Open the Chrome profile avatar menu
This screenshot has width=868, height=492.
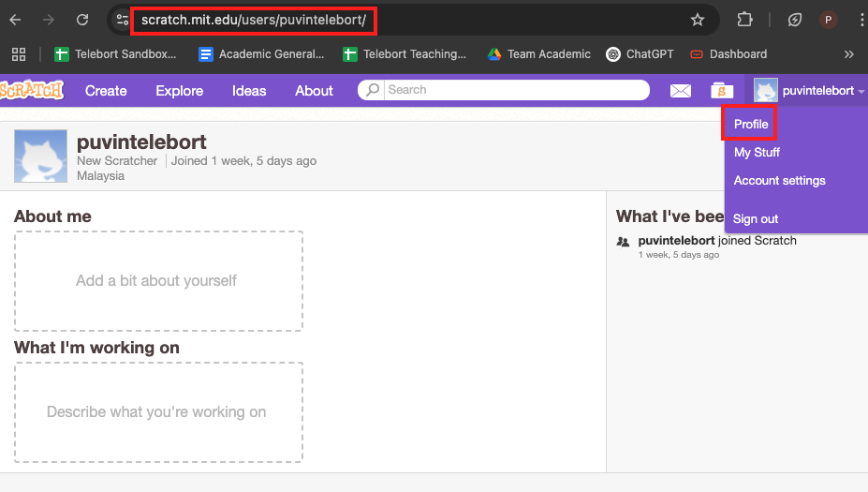(x=829, y=20)
